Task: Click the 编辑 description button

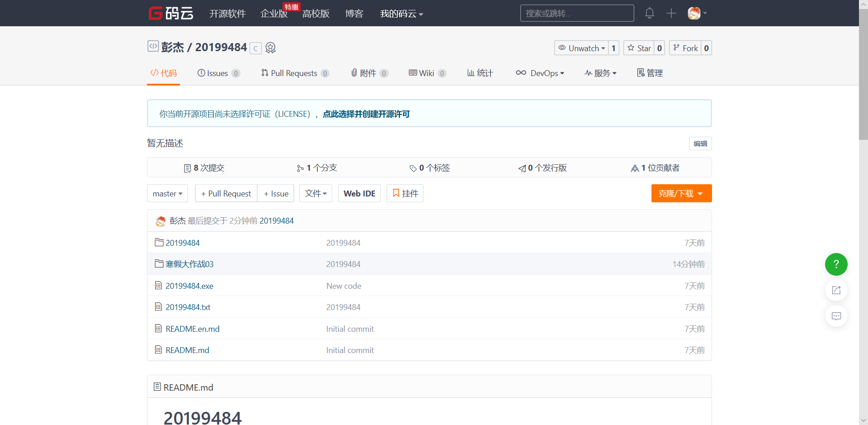Action: coord(700,143)
